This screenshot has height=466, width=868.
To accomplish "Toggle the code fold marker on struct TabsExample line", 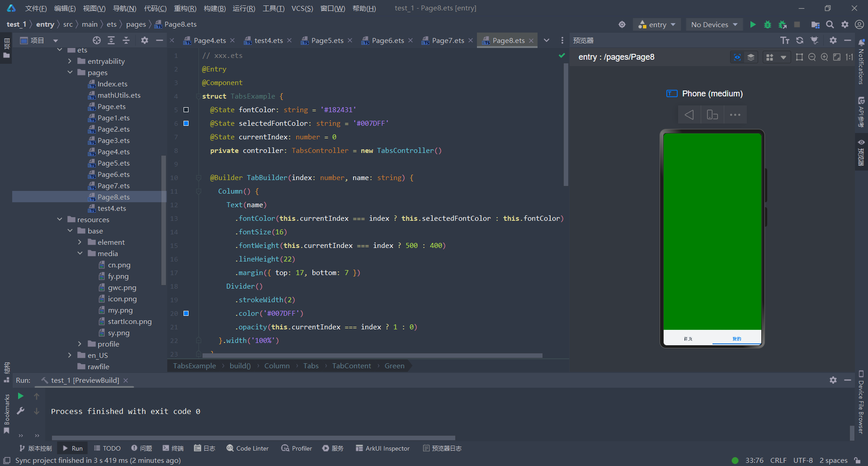I will pos(198,96).
